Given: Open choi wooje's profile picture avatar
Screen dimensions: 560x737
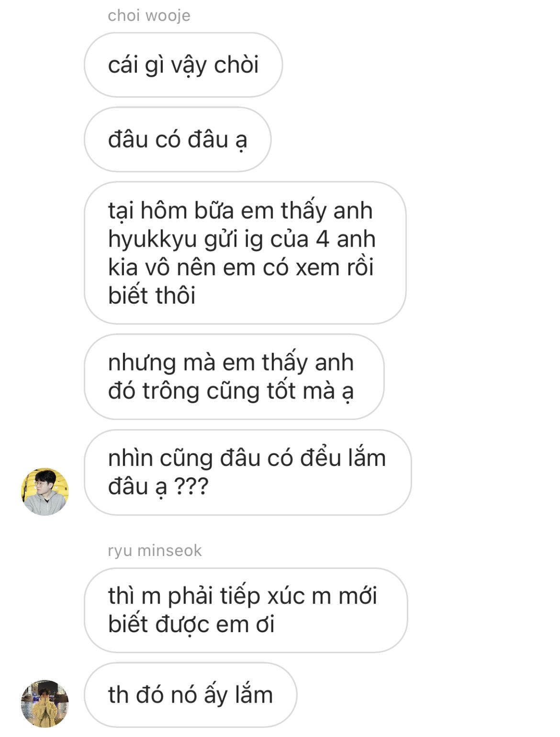Looking at the screenshot, I should click(x=45, y=492).
